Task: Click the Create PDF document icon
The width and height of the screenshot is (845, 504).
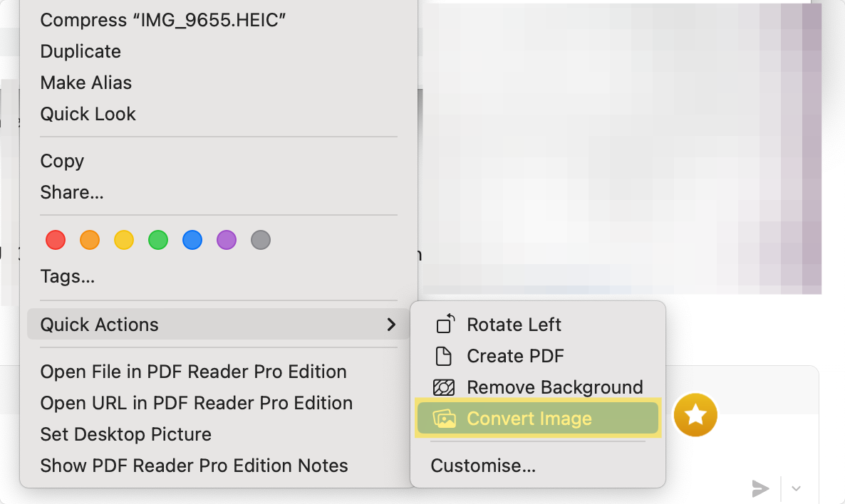Action: pyautogui.click(x=443, y=356)
